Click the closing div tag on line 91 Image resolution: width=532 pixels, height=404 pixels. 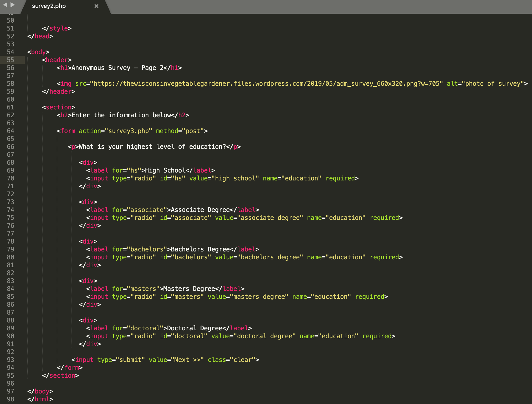click(90, 344)
